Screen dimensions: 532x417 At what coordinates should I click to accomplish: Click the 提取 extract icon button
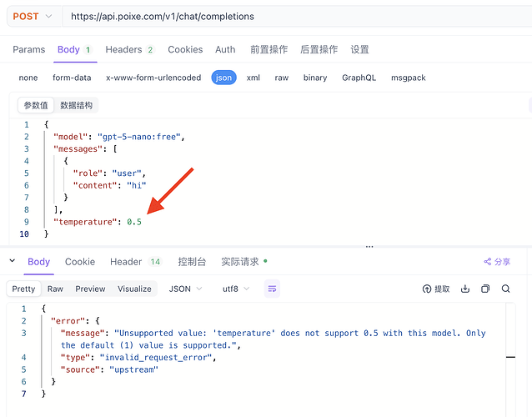point(436,289)
